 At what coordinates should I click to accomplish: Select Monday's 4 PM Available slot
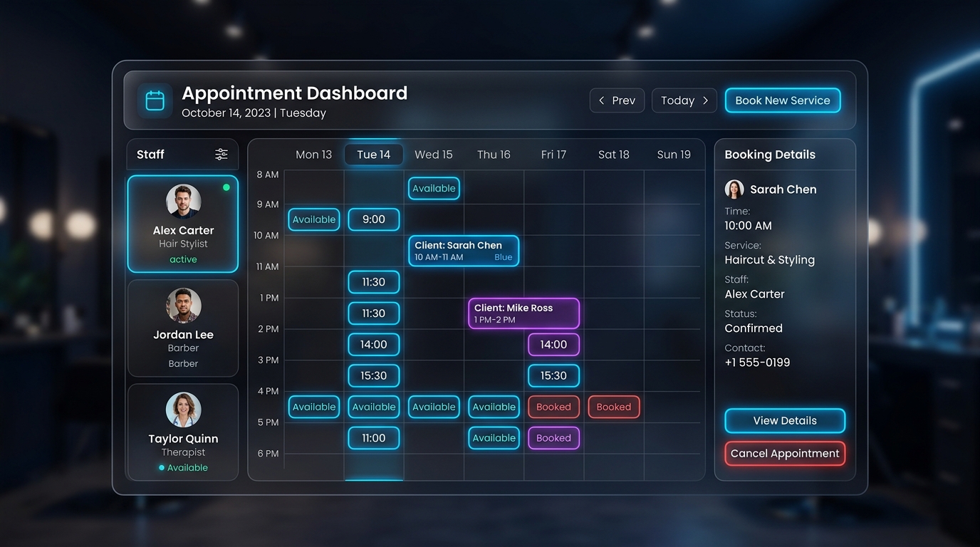314,407
